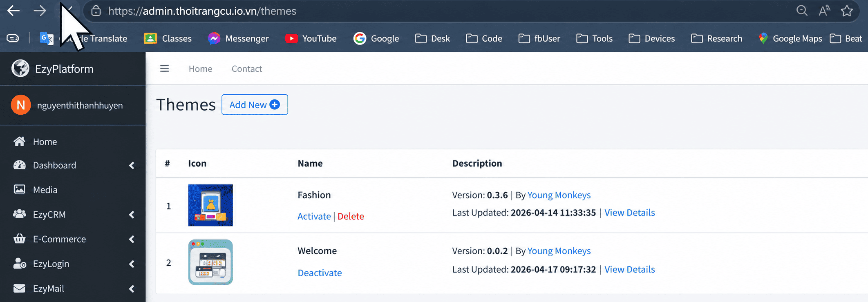The image size is (868, 302).
Task: Open Young Monkeys link in Fashion row
Action: point(559,195)
